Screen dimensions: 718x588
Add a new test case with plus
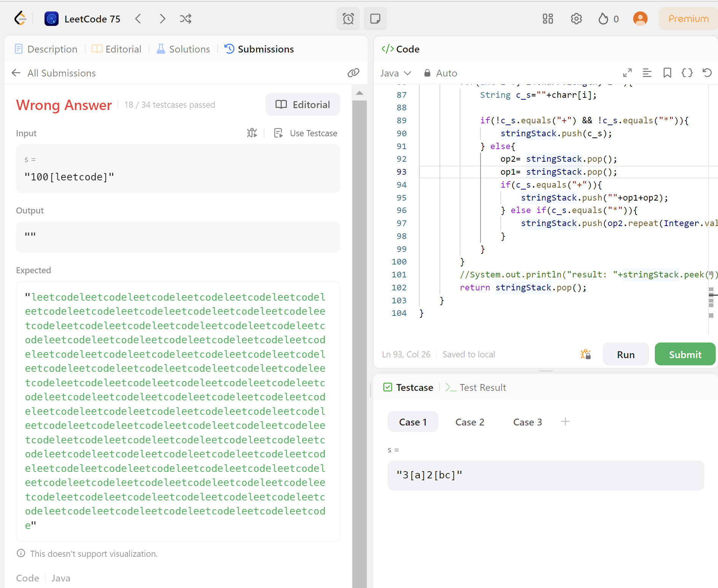(565, 422)
